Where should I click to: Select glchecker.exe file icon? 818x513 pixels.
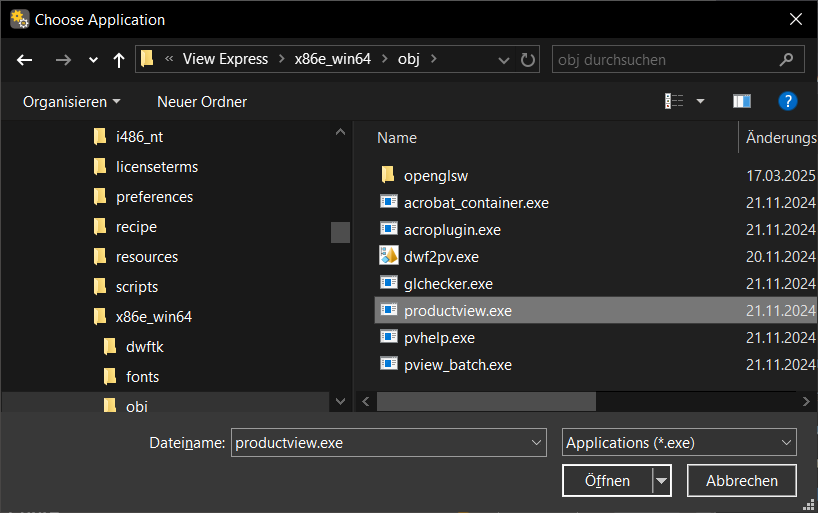click(389, 283)
